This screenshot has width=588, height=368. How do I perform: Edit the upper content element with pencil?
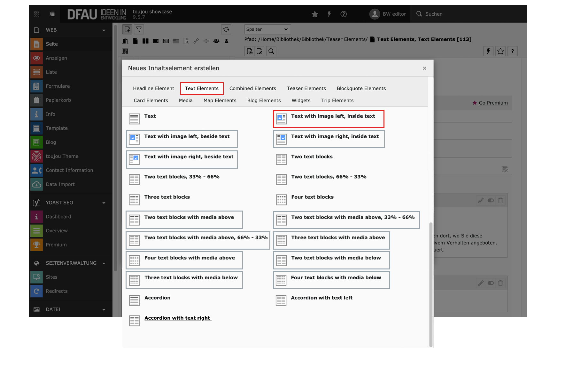[x=481, y=201]
